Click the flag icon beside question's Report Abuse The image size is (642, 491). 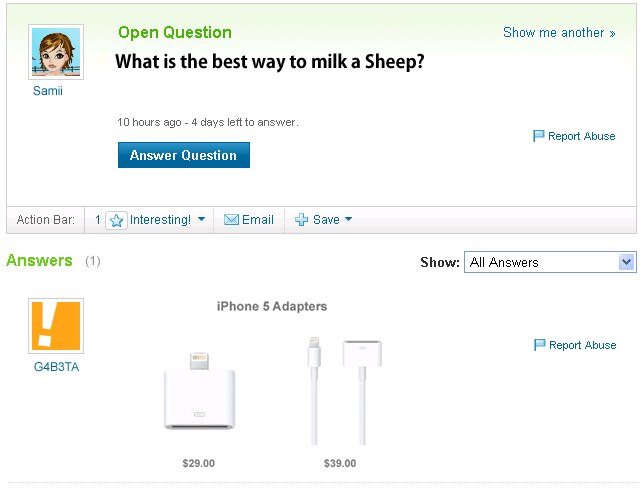point(538,136)
